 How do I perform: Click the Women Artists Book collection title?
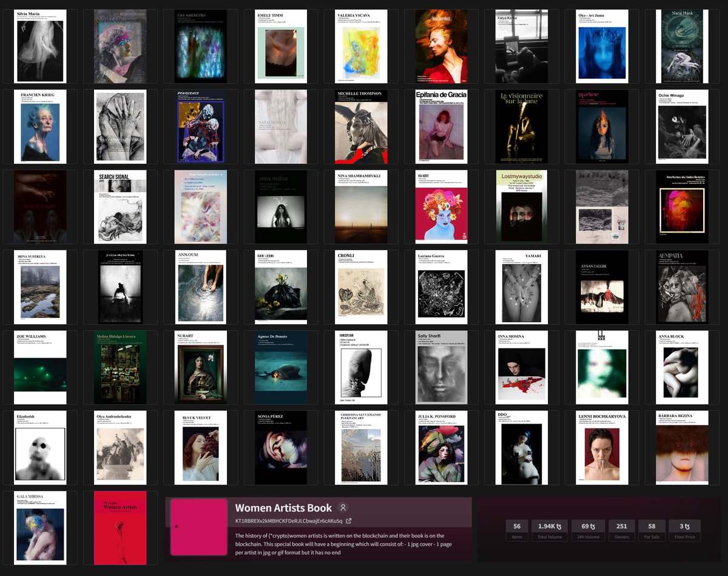tap(283, 508)
